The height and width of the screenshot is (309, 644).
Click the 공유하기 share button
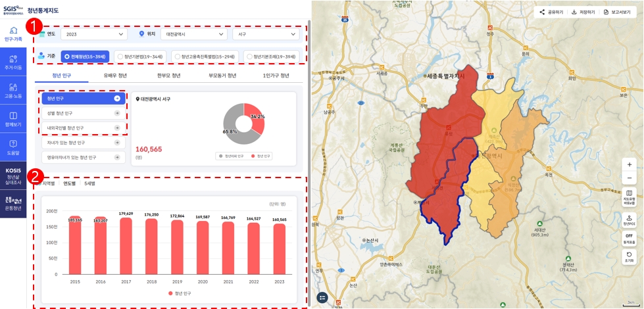tap(551, 12)
